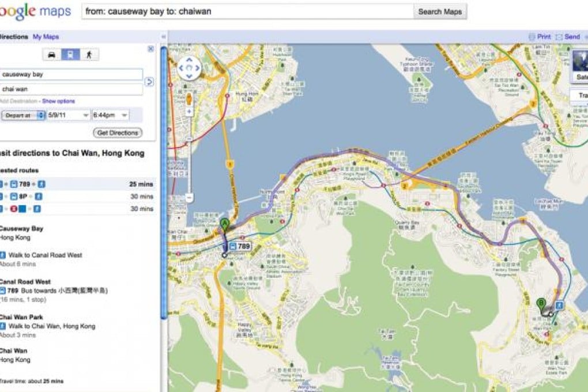Close the directions input box

(x=151, y=49)
